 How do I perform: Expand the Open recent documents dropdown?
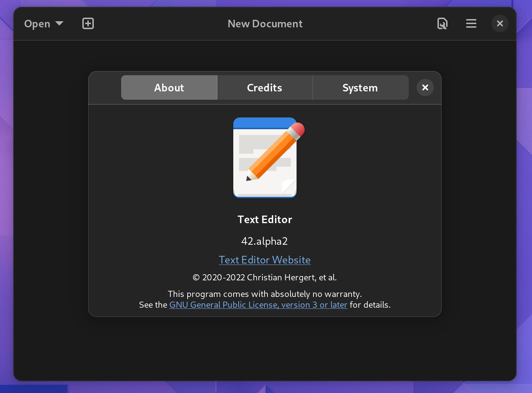pos(59,23)
